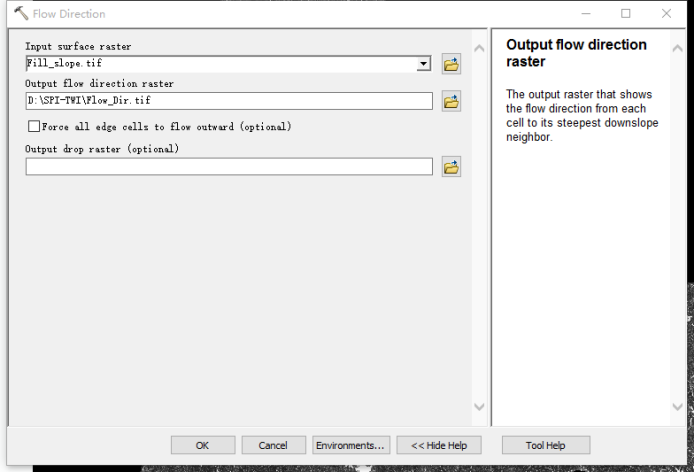Browse for the output flow direction raster
The height and width of the screenshot is (473, 695).
click(451, 102)
